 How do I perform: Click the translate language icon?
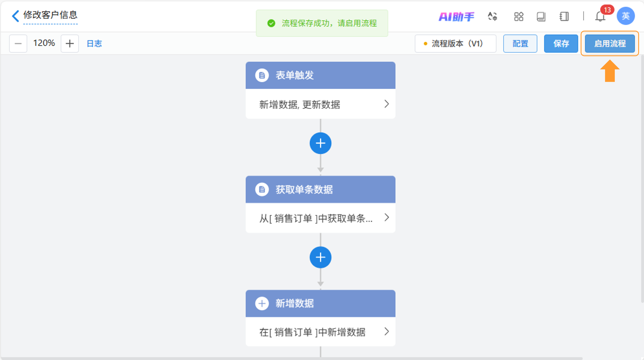coord(492,16)
